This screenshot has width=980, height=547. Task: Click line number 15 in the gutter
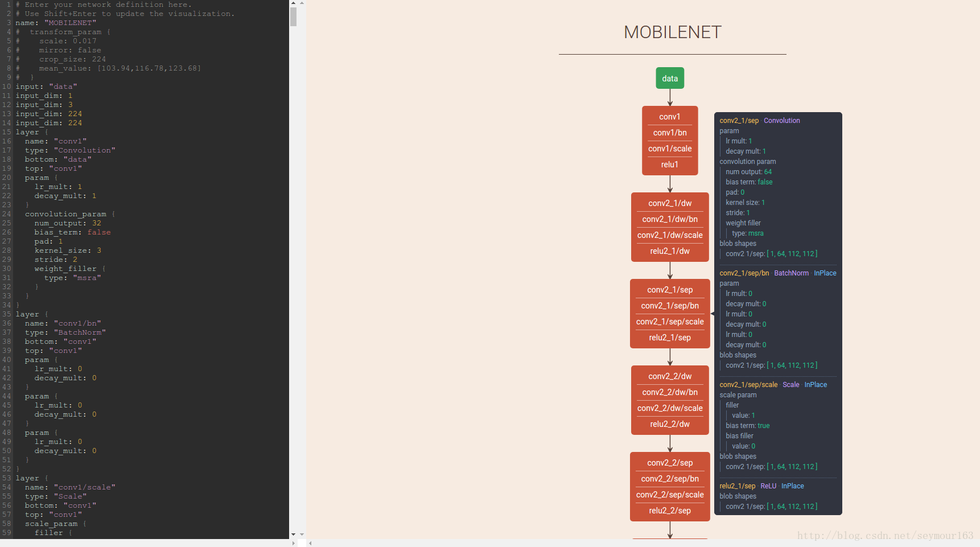6,132
